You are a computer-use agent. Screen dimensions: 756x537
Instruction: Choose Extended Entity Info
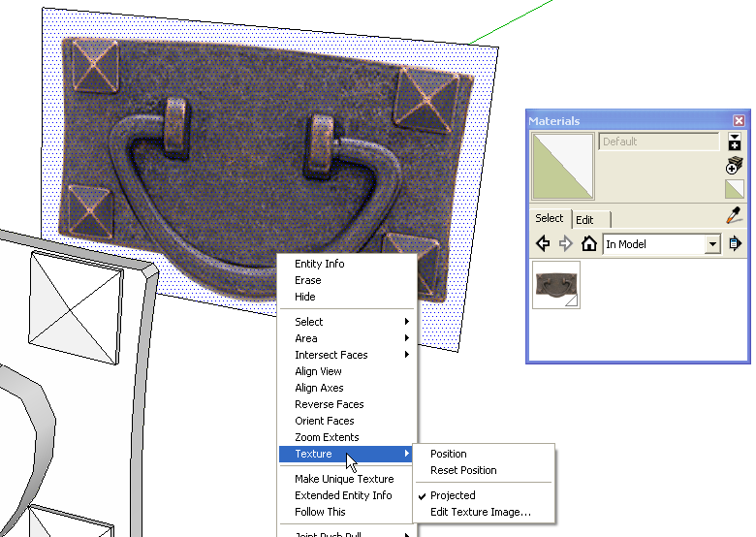pos(347,495)
